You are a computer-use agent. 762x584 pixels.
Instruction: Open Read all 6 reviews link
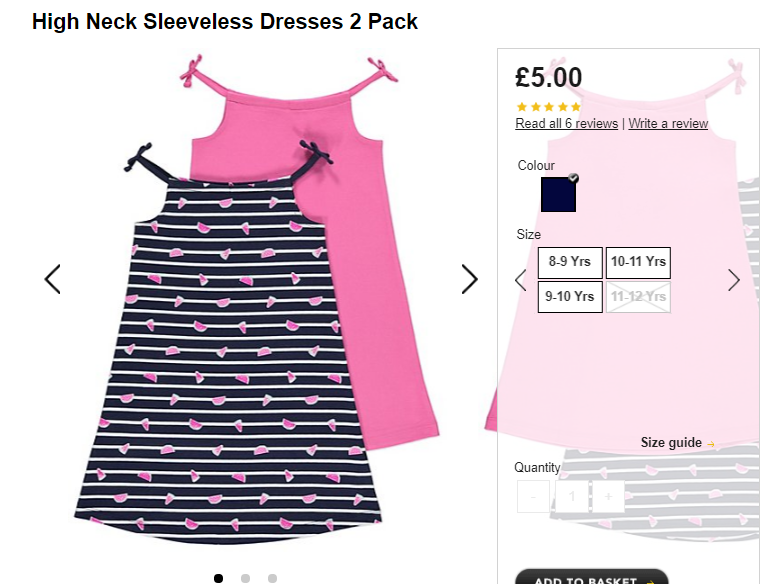pyautogui.click(x=567, y=123)
